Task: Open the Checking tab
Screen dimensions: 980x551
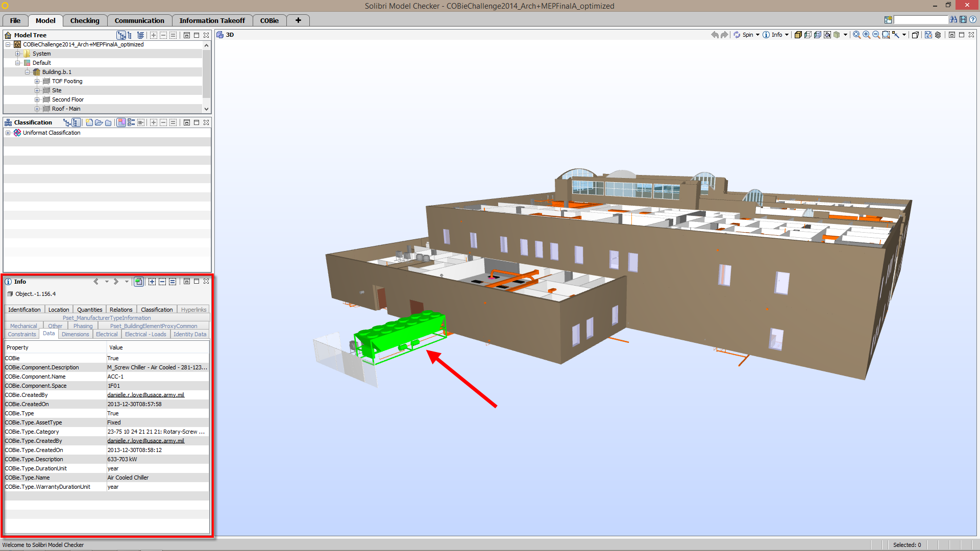Action: tap(85, 20)
